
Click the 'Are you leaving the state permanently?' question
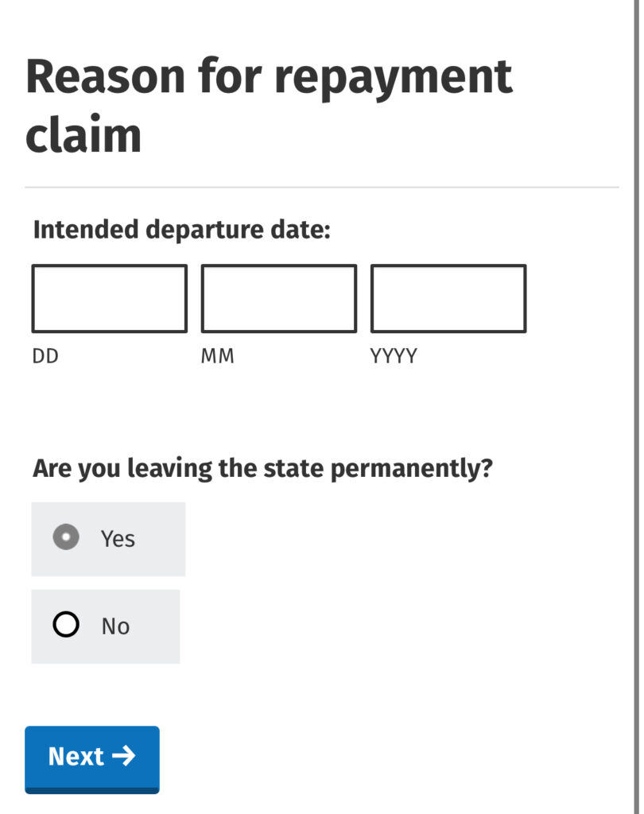[x=262, y=469]
